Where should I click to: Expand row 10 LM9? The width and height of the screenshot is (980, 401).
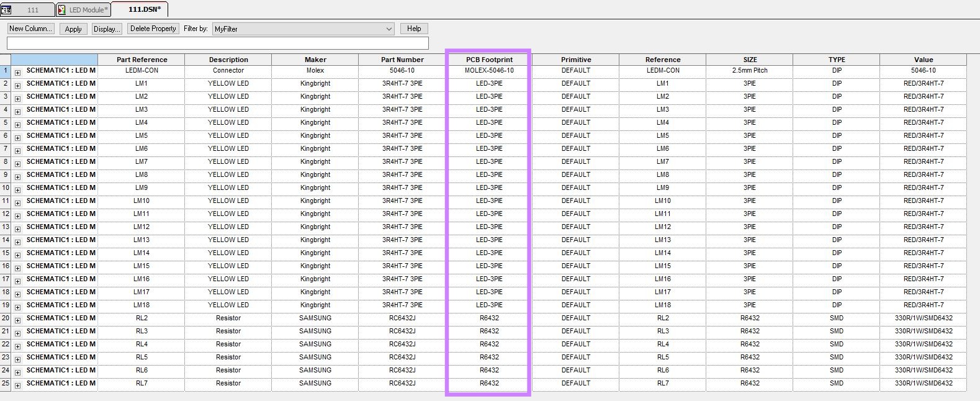[17, 190]
